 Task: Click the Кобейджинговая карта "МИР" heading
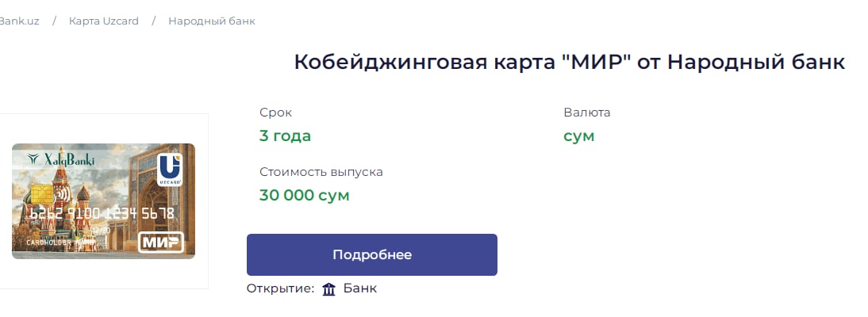569,62
